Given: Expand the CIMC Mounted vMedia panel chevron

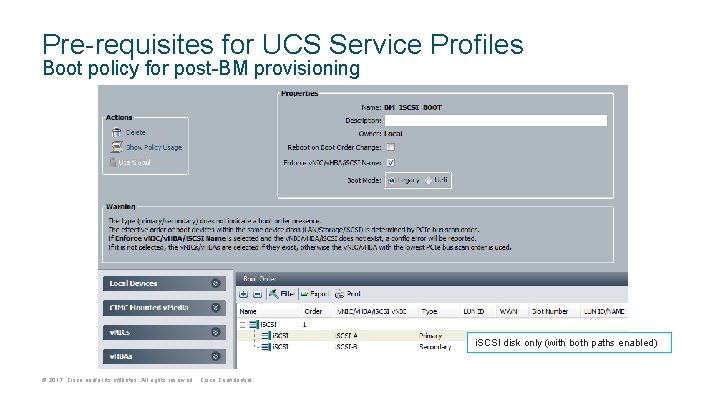Looking at the screenshot, I should (x=215, y=307).
